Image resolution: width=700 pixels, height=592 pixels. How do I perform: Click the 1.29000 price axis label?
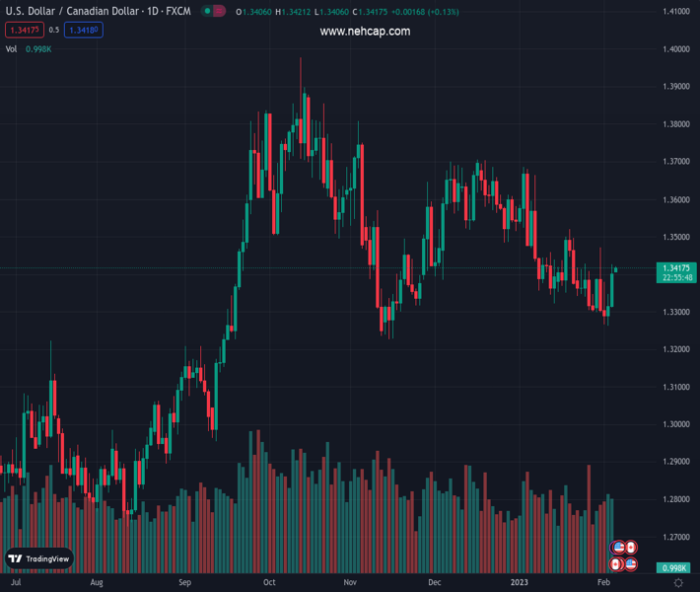676,462
